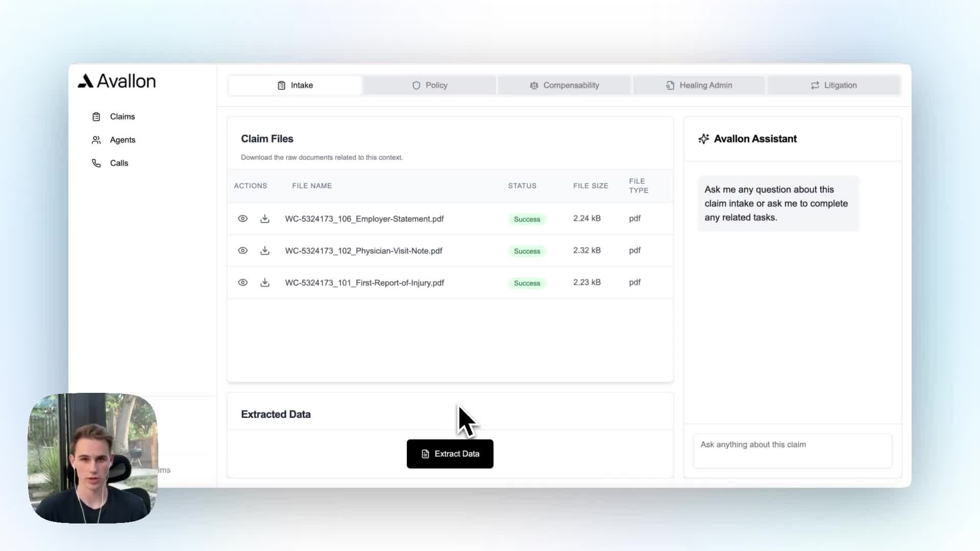Download the First-Report-of-Injury pdf file
The height and width of the screenshot is (551, 980).
[264, 283]
